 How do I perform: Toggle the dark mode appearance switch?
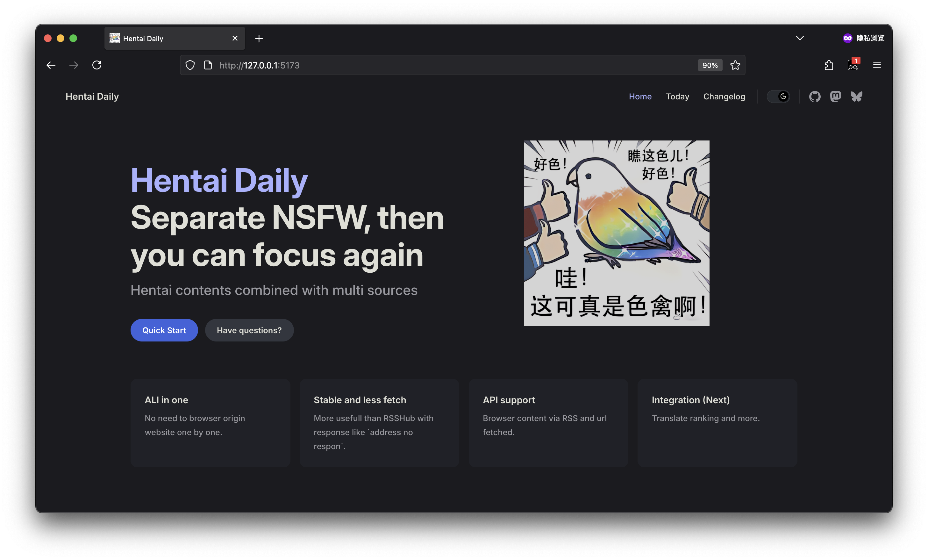pyautogui.click(x=778, y=97)
